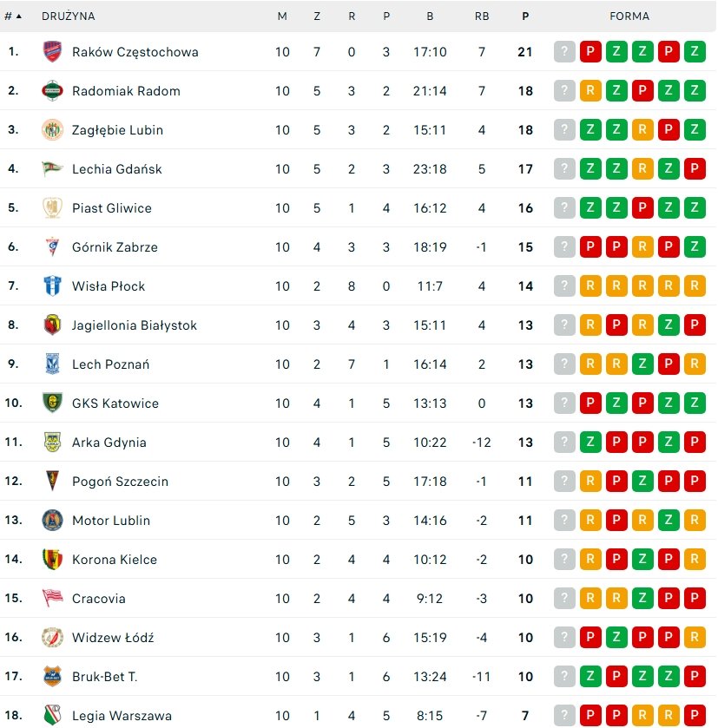
Task: Open the Lech Poznań team link
Action: coord(110,364)
